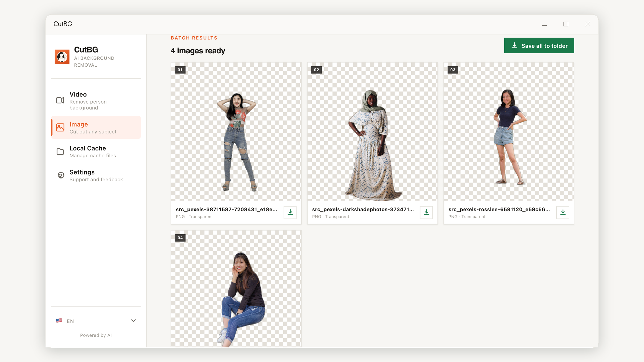Viewport: 644px width, 362px height.
Task: Go to Settings Support and feedback
Action: (x=96, y=175)
